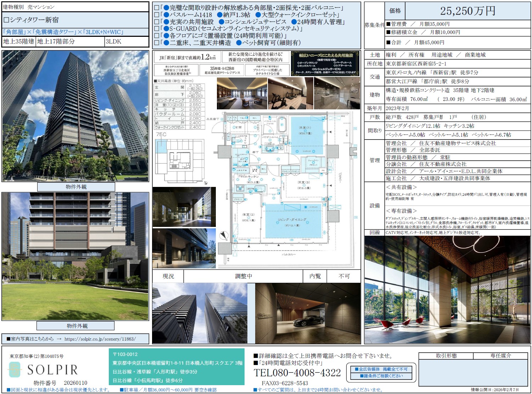Select the 内覧 cell
This screenshot has height=394, width=532.
click(315, 276)
